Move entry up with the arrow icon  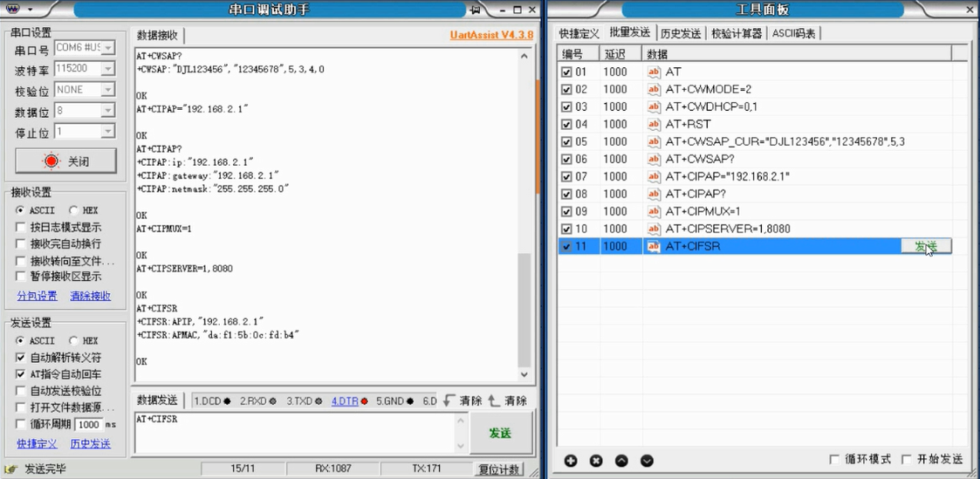(x=621, y=461)
